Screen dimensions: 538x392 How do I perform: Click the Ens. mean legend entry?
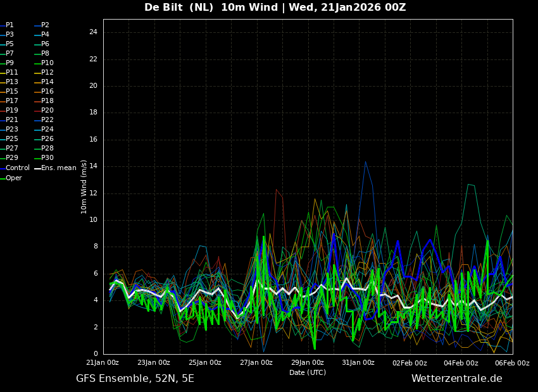point(58,168)
